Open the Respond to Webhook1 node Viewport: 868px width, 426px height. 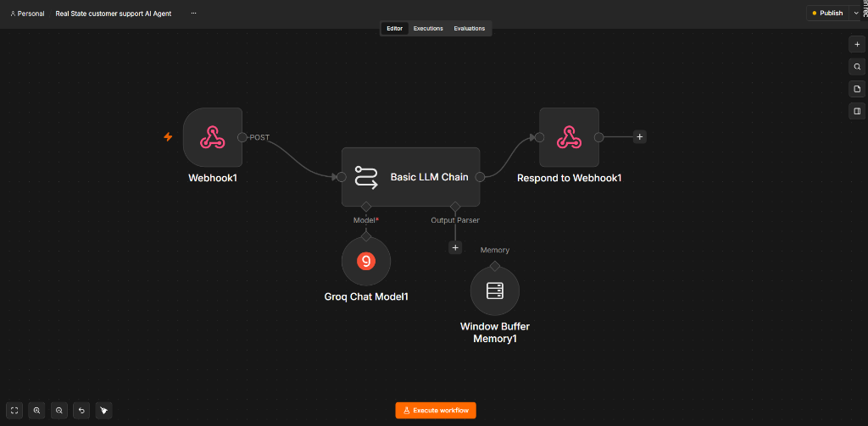(x=569, y=137)
